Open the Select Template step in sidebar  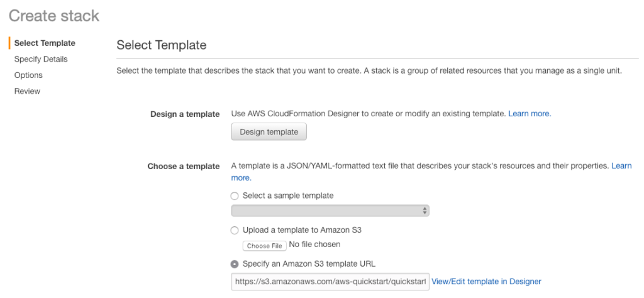44,43
